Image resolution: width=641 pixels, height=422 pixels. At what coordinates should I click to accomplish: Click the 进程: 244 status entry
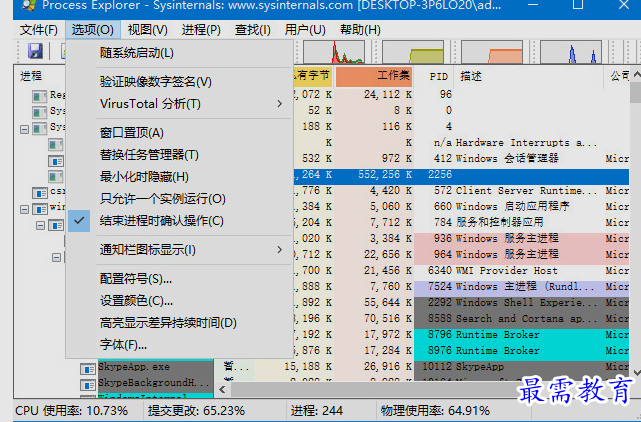[317, 411]
